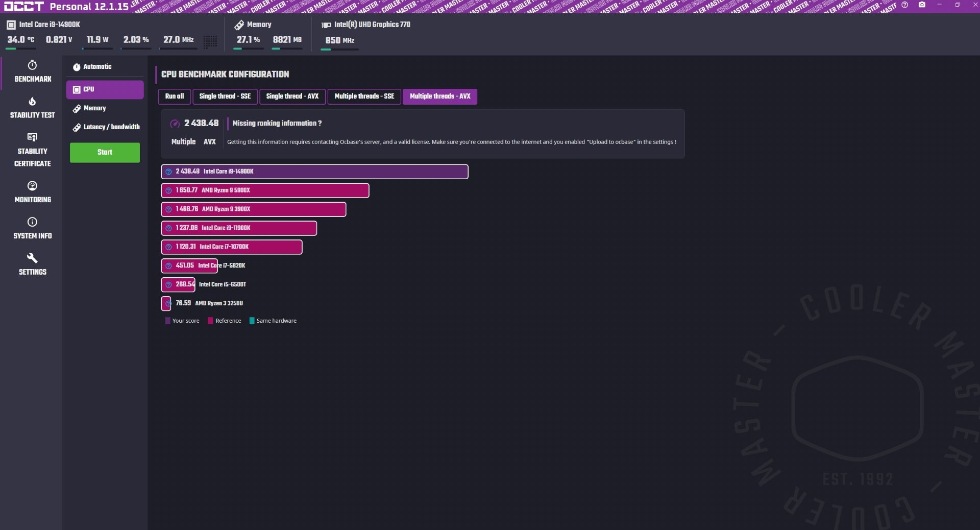Image resolution: width=980 pixels, height=530 pixels.
Task: Click the info icon on Core i5-6500T bar
Action: coord(168,285)
